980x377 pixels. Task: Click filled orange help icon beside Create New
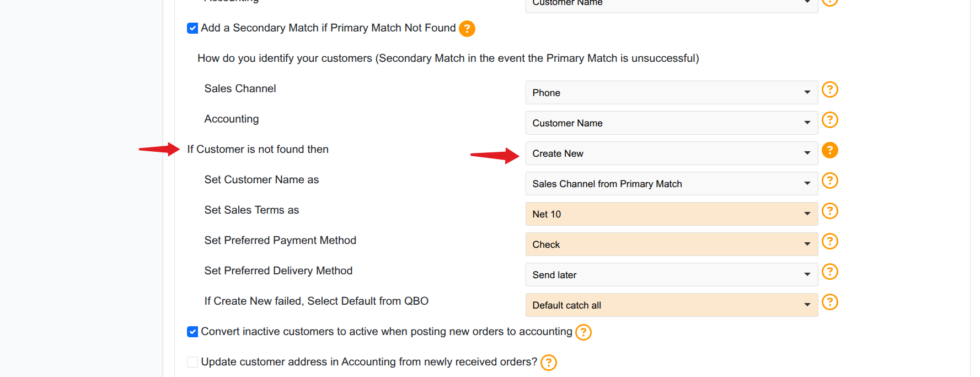829,150
